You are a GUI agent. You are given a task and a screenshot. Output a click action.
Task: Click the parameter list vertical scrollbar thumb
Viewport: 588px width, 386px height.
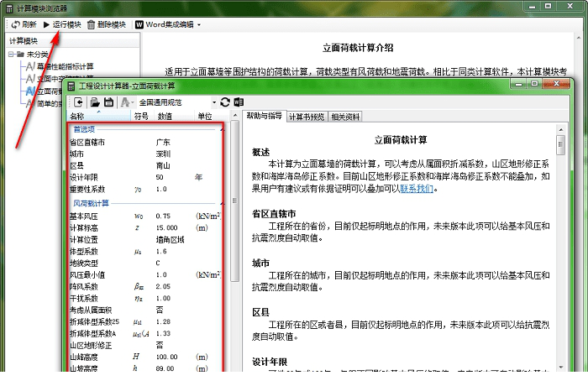coord(235,201)
